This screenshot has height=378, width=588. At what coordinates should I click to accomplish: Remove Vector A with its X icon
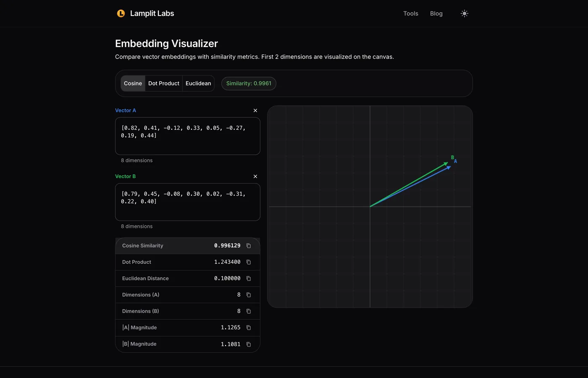coord(255,110)
